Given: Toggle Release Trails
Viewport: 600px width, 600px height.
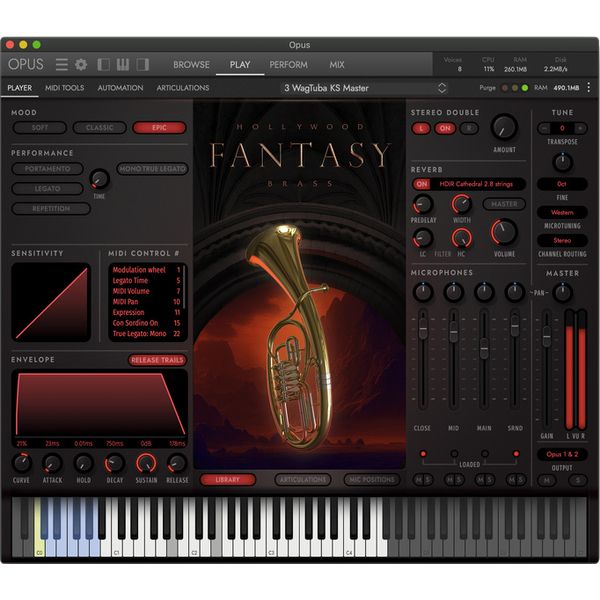Looking at the screenshot, I should [157, 360].
